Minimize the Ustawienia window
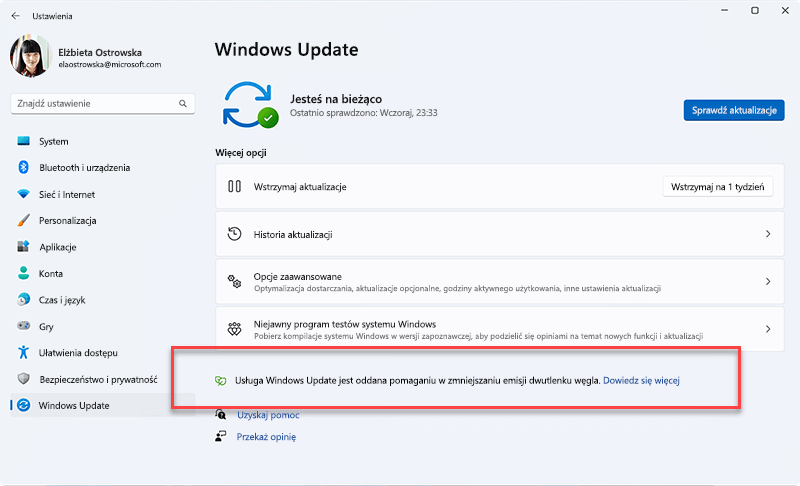Viewport: 800px width, 486px height. pyautogui.click(x=724, y=11)
